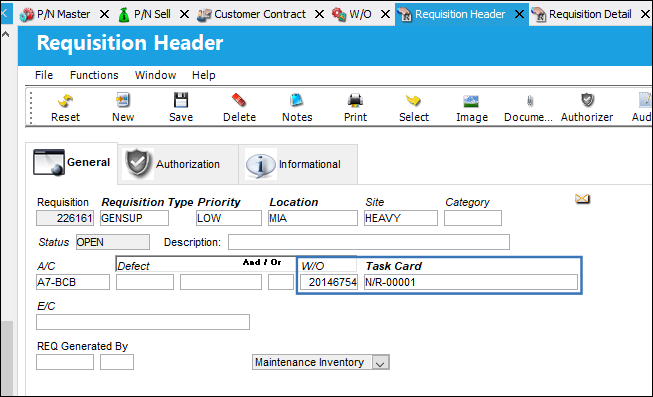
Task: Click the Site field showing HEAVY
Action: pyautogui.click(x=401, y=218)
